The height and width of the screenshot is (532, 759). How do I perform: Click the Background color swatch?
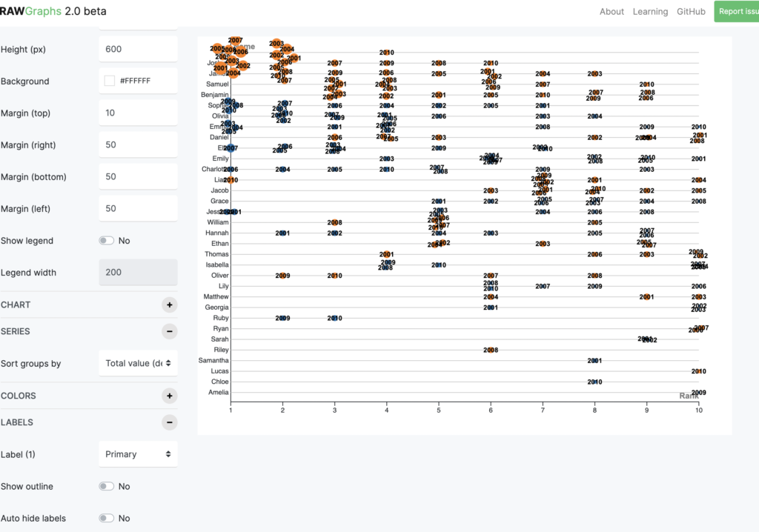tap(110, 81)
